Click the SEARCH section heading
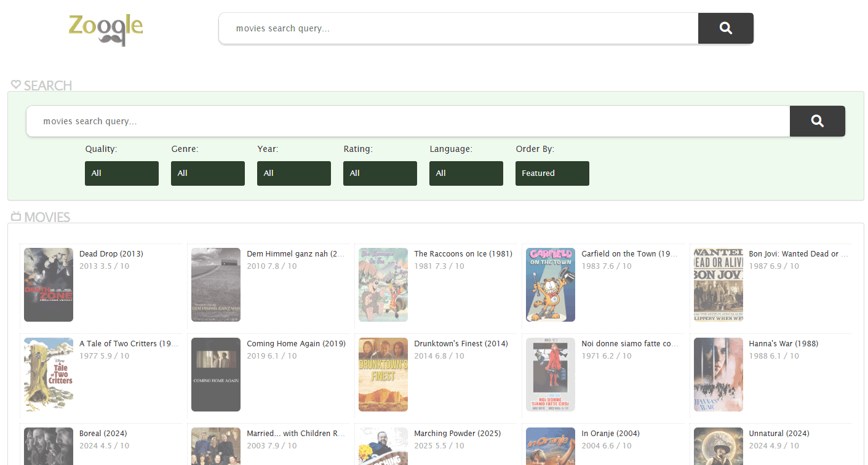 click(48, 85)
